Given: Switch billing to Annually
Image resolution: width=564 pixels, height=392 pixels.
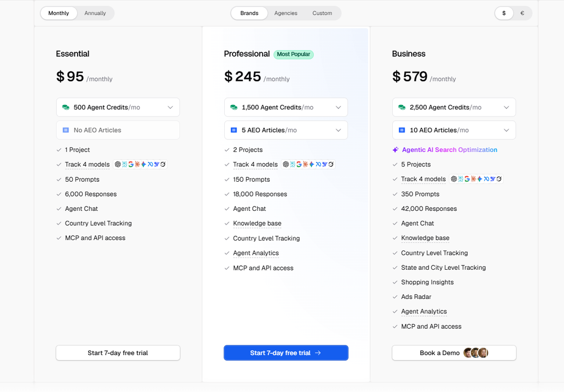Looking at the screenshot, I should (x=95, y=13).
